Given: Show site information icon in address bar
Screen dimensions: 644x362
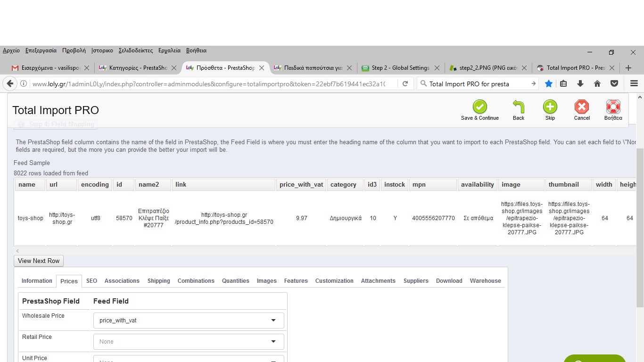Looking at the screenshot, I should click(x=24, y=84).
